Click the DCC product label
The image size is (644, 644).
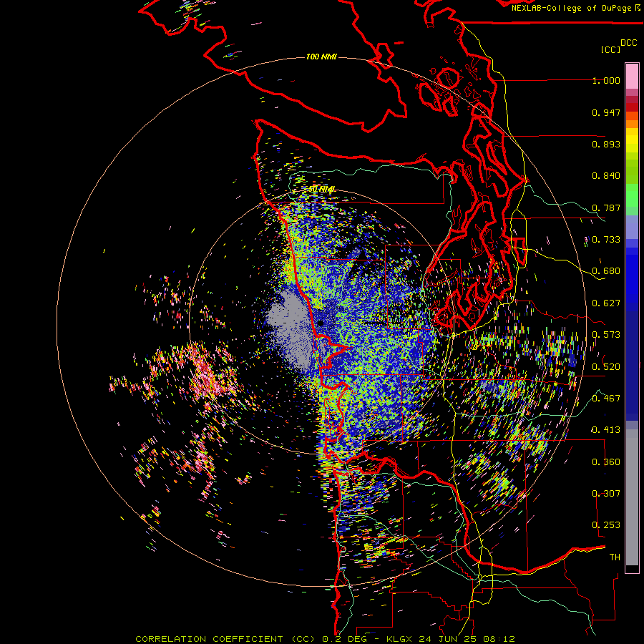(x=628, y=43)
